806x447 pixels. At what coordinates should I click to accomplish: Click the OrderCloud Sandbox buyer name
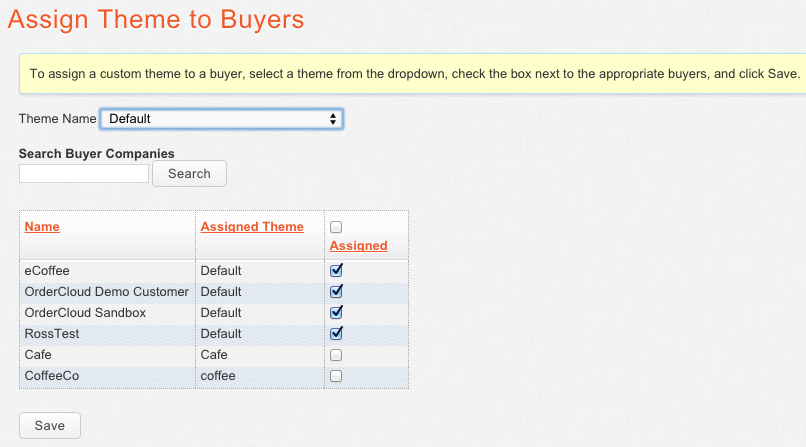click(x=85, y=313)
